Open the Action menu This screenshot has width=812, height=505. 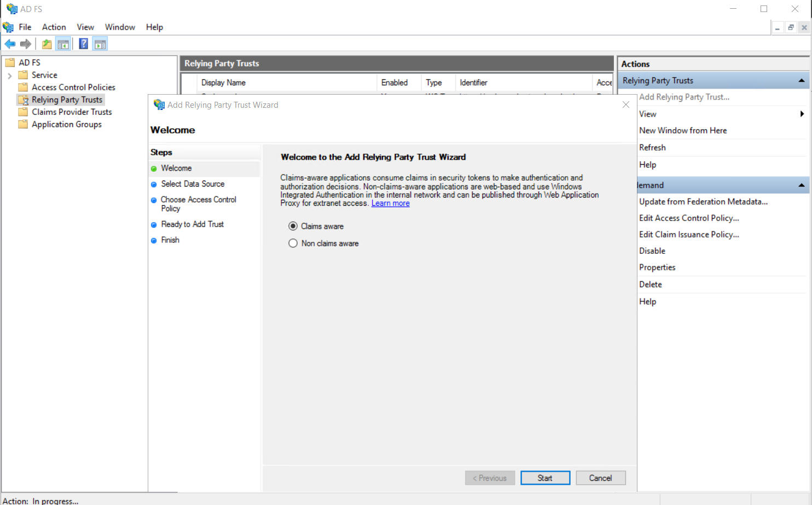(54, 27)
